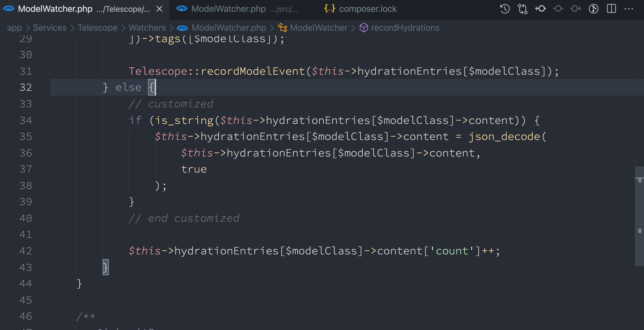Open the local history timeline icon

[x=505, y=9]
